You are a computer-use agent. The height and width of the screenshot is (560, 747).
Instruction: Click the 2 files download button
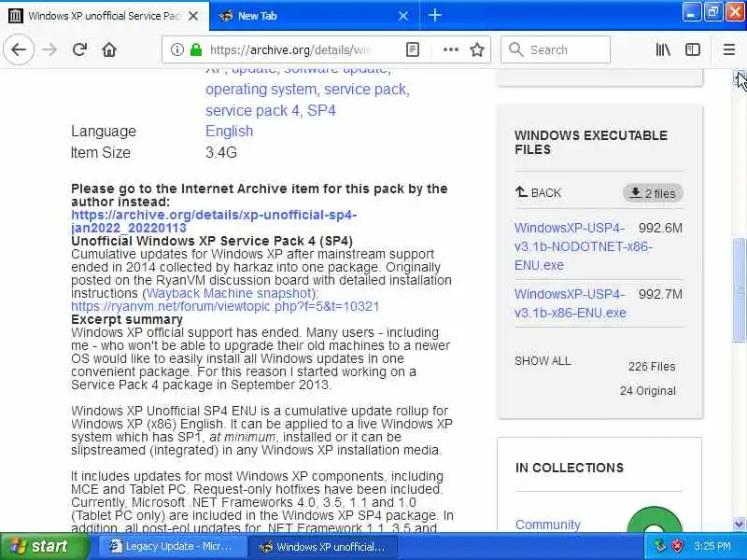click(653, 193)
